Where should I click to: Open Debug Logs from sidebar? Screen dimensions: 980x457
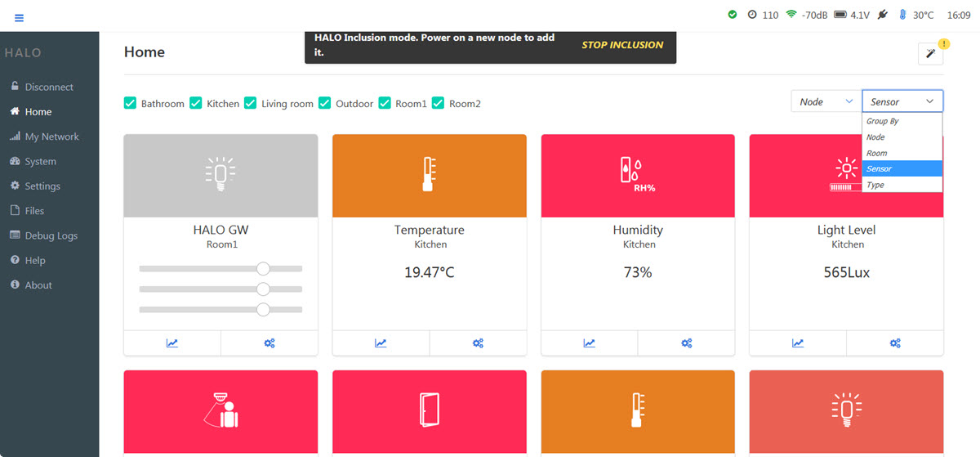[x=51, y=235]
